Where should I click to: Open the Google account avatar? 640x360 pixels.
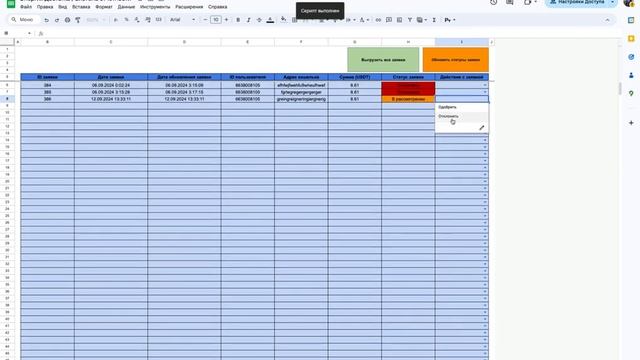click(x=629, y=2)
